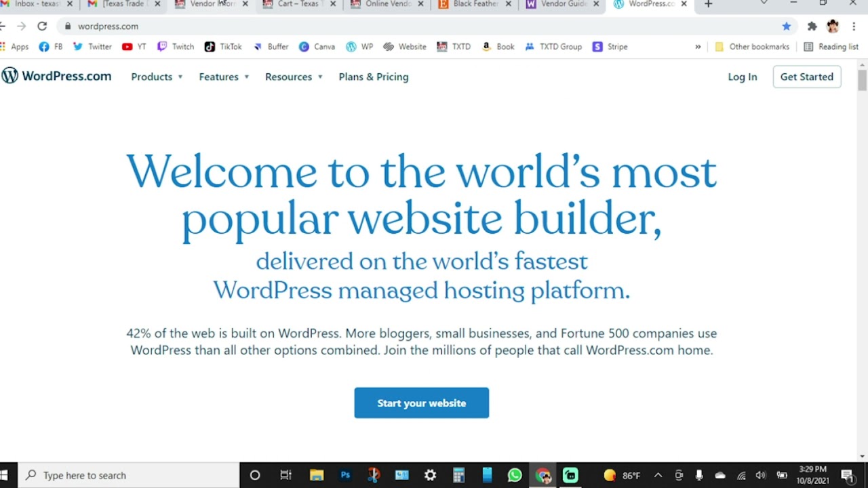Switch to the Cart – Texas tab
The height and width of the screenshot is (488, 868).
pyautogui.click(x=298, y=4)
